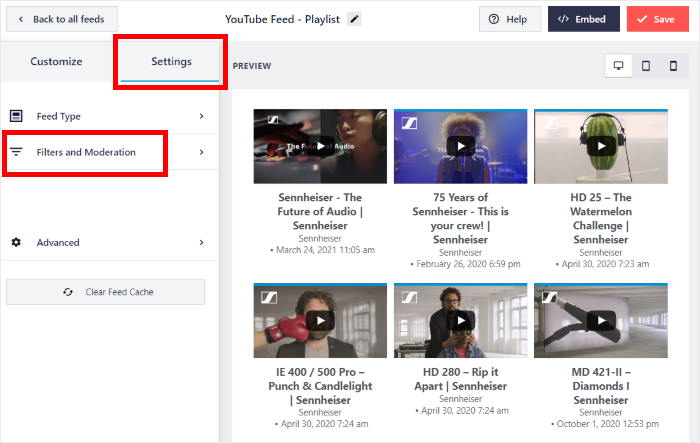Screen dimensions: 700x443
Task: Click the pencil icon to rename the feed
Action: pos(354,19)
